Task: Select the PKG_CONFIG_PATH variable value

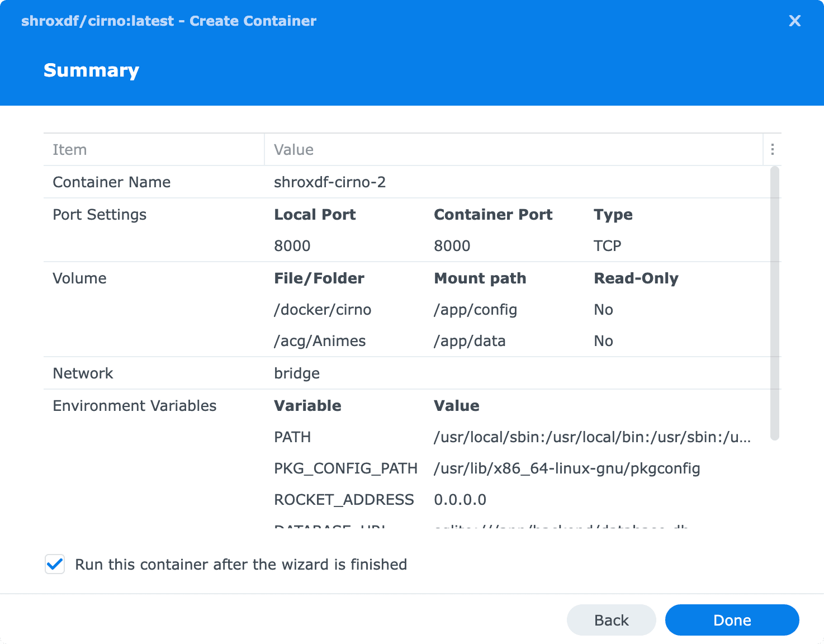Action: tap(567, 468)
